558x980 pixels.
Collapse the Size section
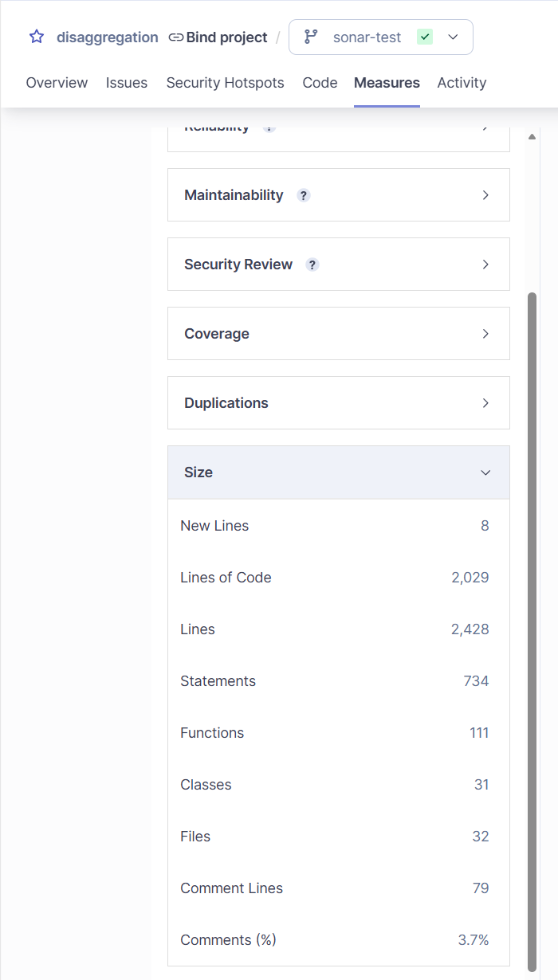click(338, 472)
